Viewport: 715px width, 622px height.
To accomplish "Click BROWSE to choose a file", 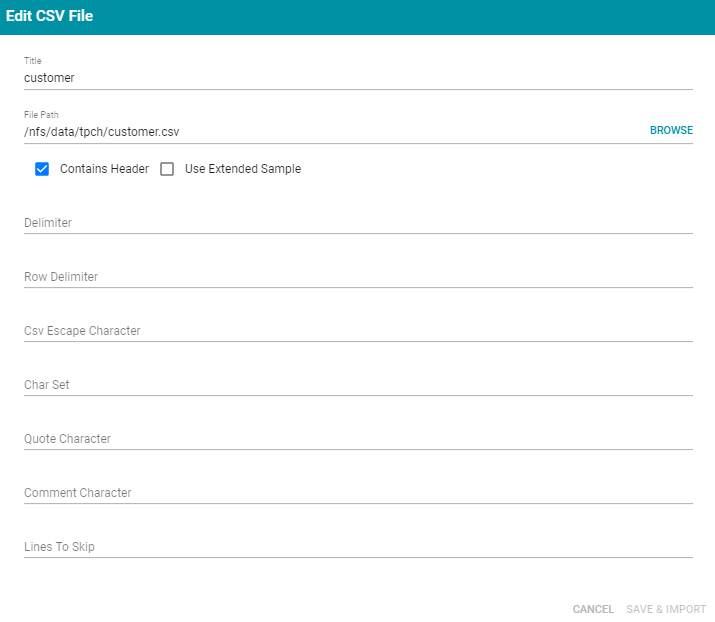I will click(x=671, y=131).
